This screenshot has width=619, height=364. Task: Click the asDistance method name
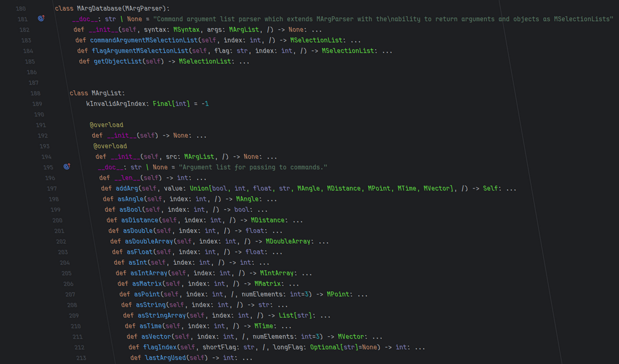(140, 220)
